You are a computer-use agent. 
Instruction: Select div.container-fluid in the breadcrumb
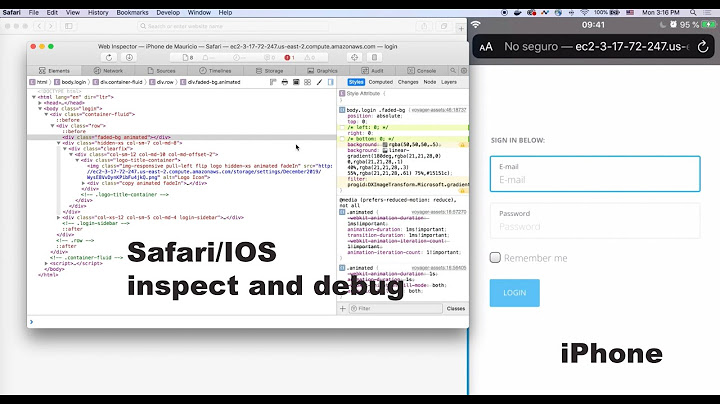(x=118, y=82)
